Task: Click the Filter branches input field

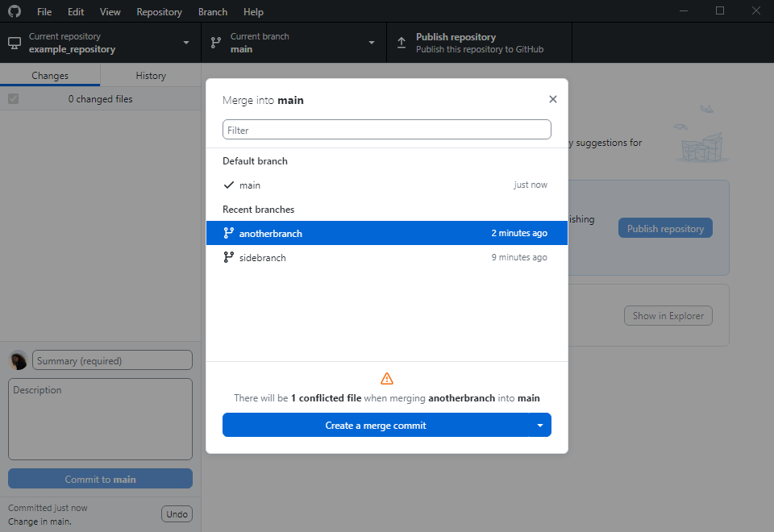Action: point(387,130)
